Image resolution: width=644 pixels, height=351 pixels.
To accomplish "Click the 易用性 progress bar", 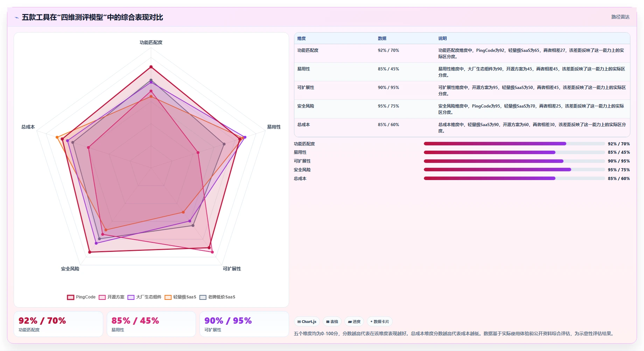I will click(514, 152).
